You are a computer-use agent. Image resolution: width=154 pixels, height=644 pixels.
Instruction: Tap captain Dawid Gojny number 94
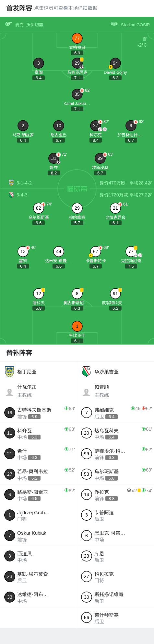pos(115,63)
